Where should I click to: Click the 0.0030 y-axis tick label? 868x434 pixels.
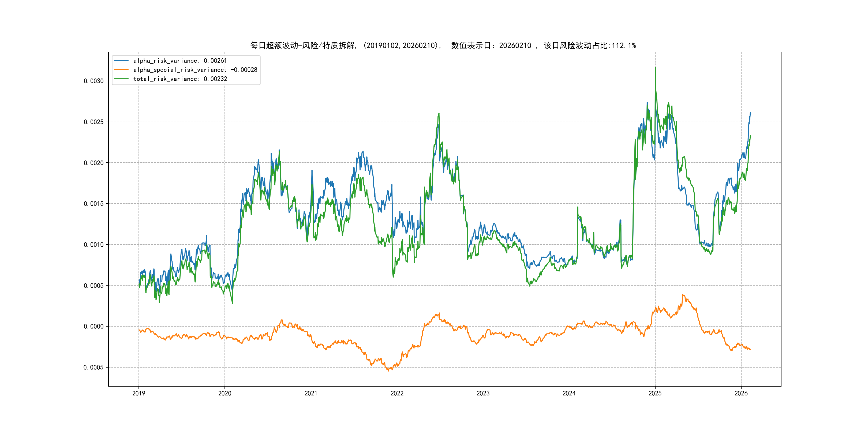[x=94, y=81]
